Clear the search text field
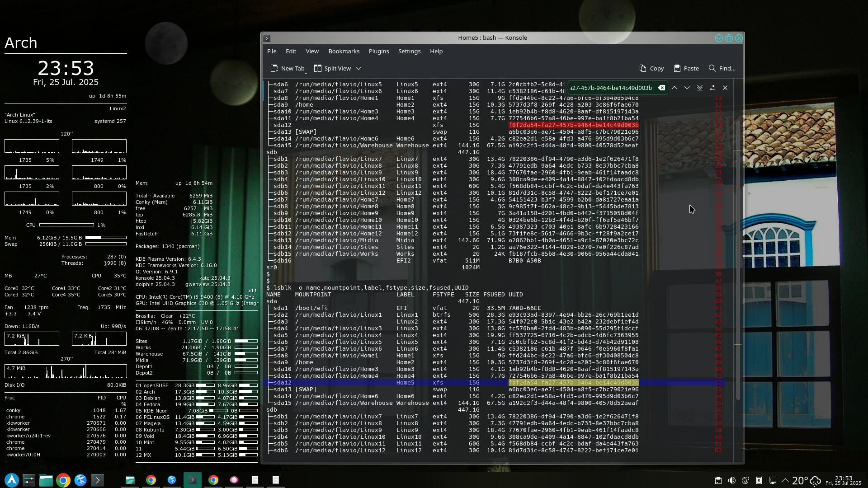868x488 pixels. (661, 88)
